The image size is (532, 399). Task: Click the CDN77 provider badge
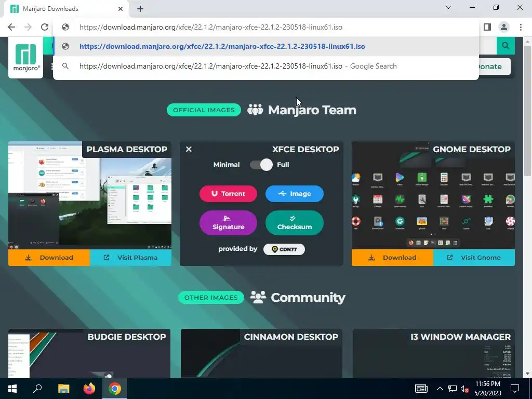284,249
